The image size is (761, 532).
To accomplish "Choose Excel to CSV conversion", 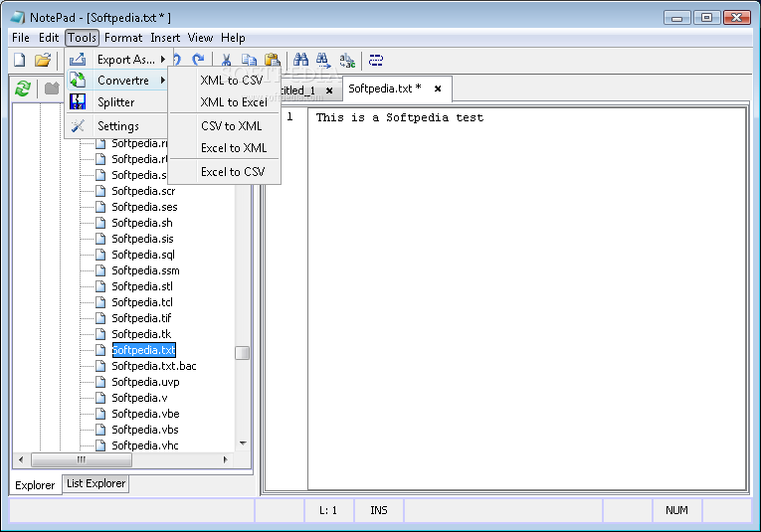I will click(x=225, y=172).
